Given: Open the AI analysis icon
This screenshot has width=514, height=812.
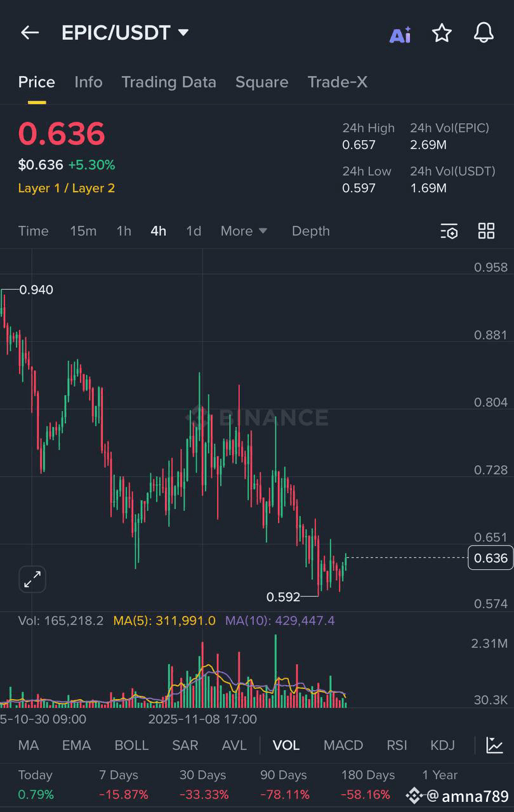Looking at the screenshot, I should [400, 34].
